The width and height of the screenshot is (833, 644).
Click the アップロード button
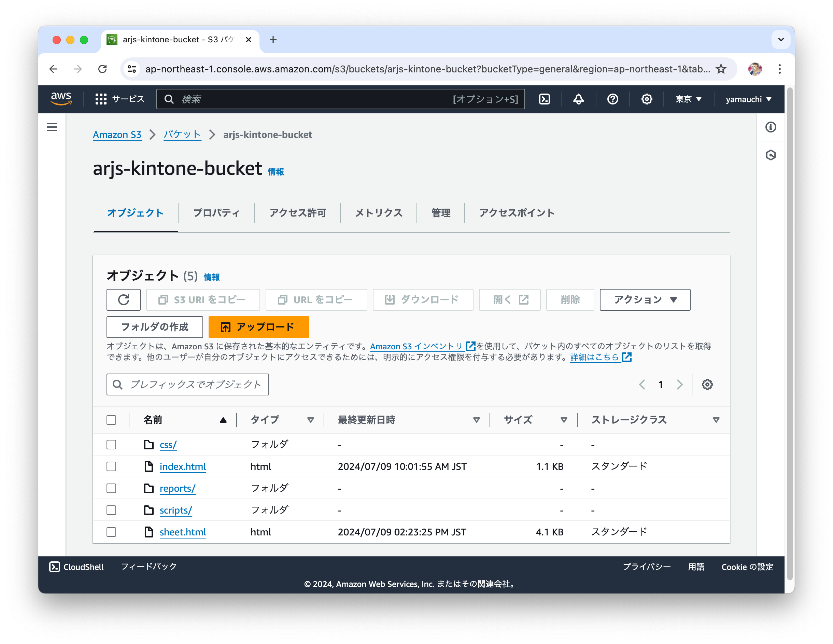[x=258, y=327]
